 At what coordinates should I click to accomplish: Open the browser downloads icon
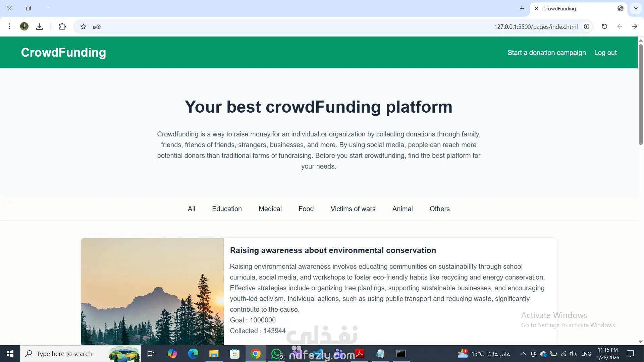(x=40, y=26)
